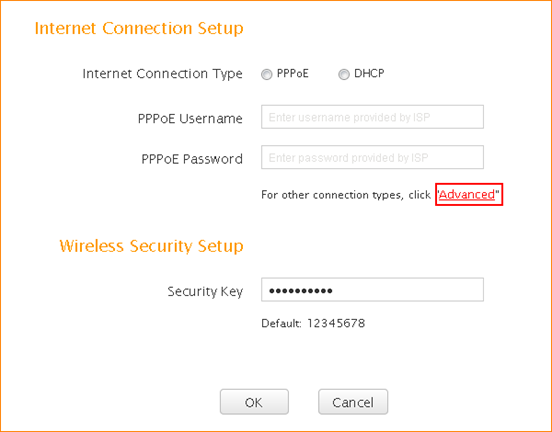Click the 'Internet Connection Setup' heading
The image size is (552, 432).
tap(139, 29)
